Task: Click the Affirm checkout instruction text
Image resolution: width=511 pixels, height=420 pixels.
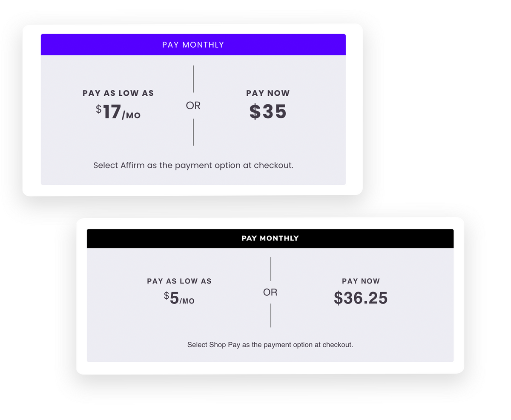Action: pyautogui.click(x=193, y=165)
